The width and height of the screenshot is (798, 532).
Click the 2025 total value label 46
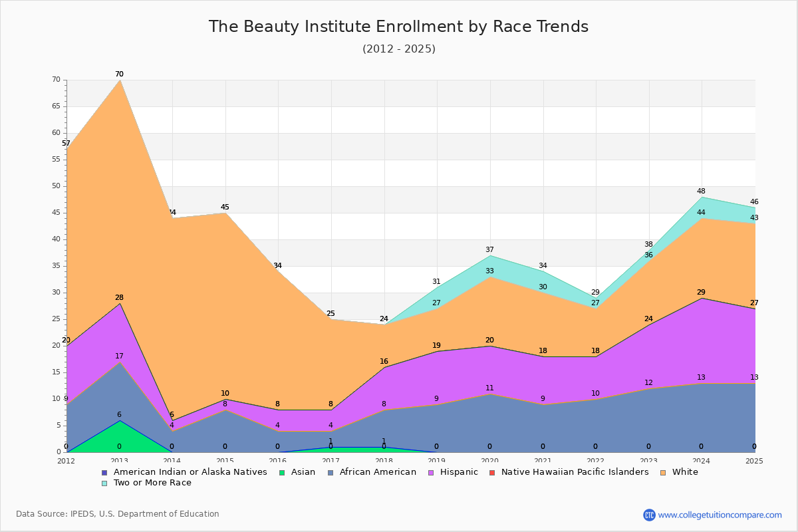(754, 202)
